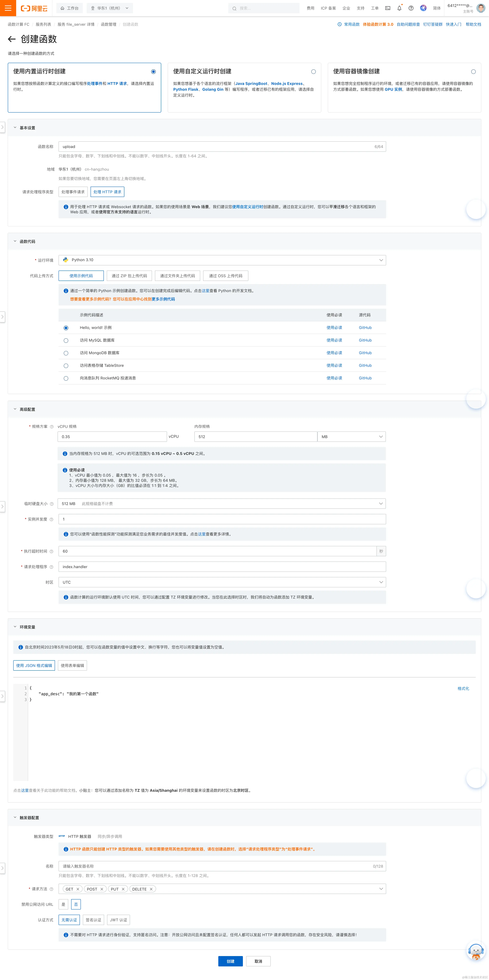
Task: Open the help question mark icon
Action: click(411, 8)
